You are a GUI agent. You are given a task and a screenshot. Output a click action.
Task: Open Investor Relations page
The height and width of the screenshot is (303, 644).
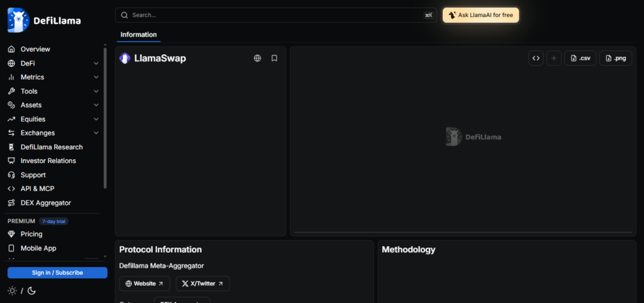(x=48, y=161)
